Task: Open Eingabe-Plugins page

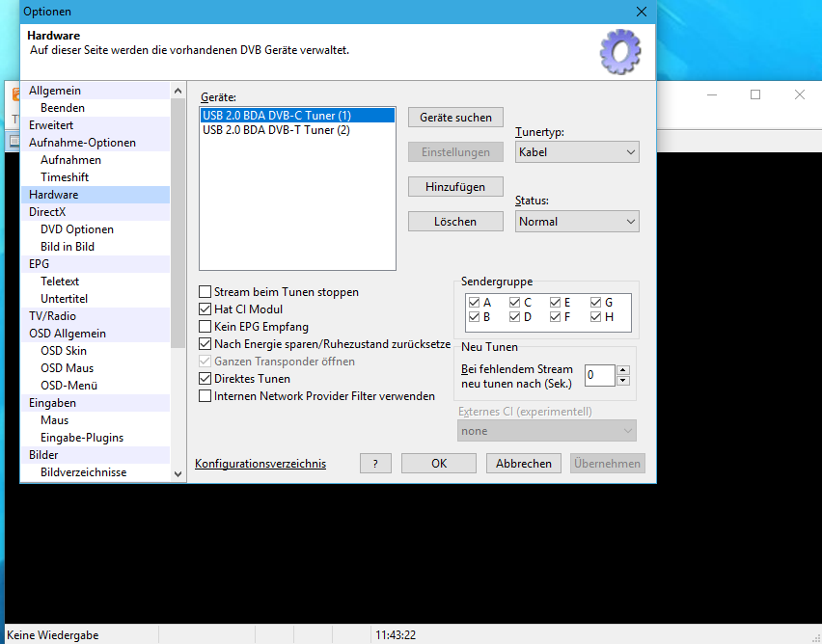Action: coord(96,437)
